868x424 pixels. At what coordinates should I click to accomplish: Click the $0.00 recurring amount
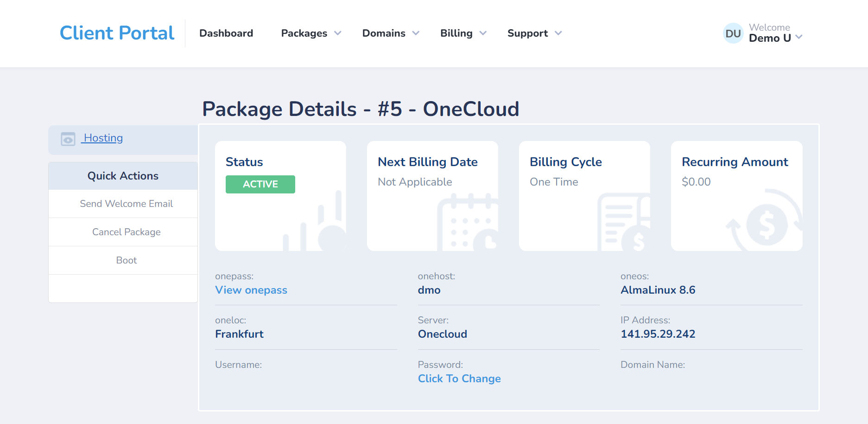[696, 182]
